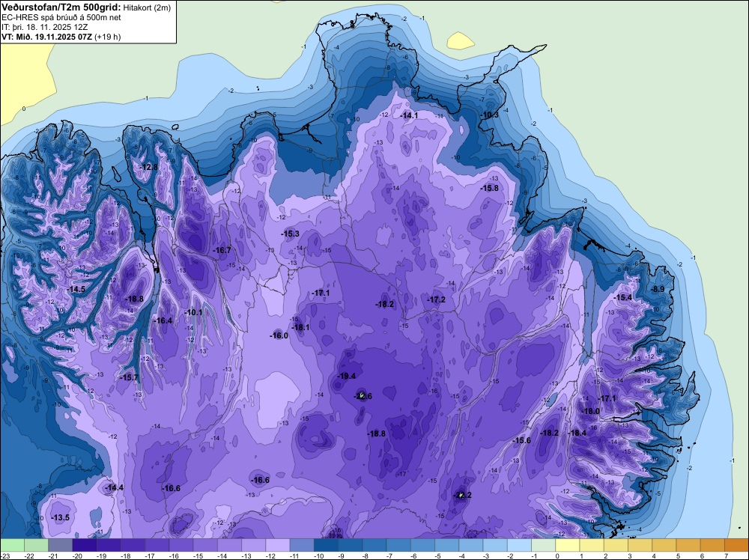Click the 'VT: Mið. 19.11.2025 07Z' valid time

pyautogui.click(x=47, y=37)
